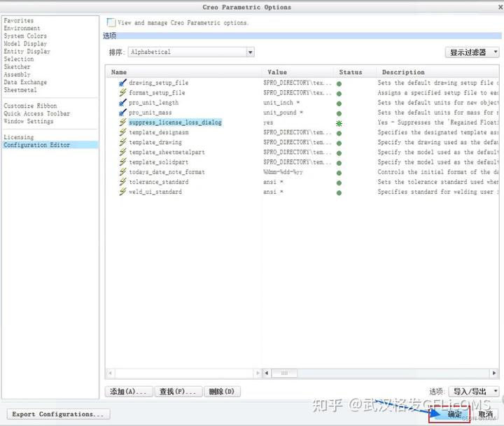Open Quick Access Toolbar page
Viewport: 504px width, 426px height.
pyautogui.click(x=36, y=113)
